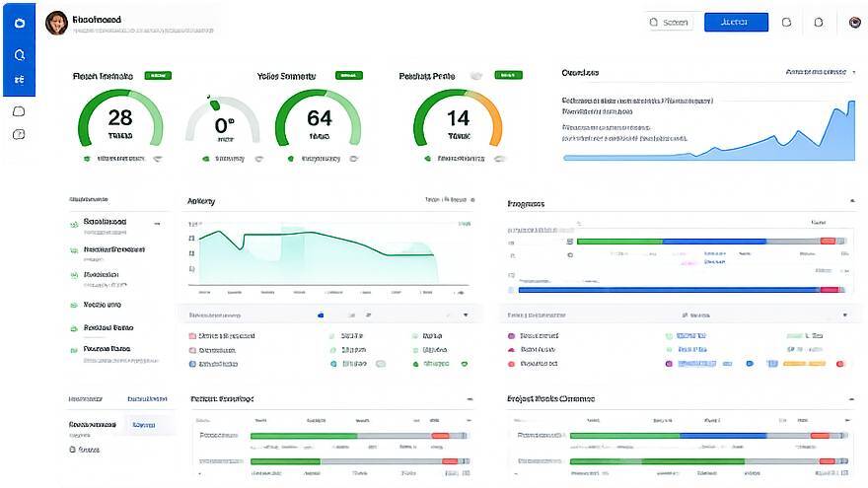The height and width of the screenshot is (488, 868).
Task: Select the first round icon right of the blue button
Action: (x=786, y=22)
